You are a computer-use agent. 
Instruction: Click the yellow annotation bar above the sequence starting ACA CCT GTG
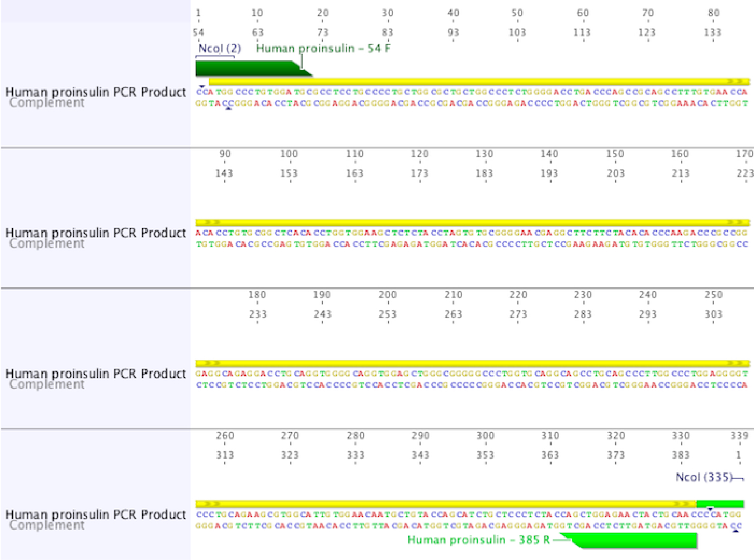(472, 222)
